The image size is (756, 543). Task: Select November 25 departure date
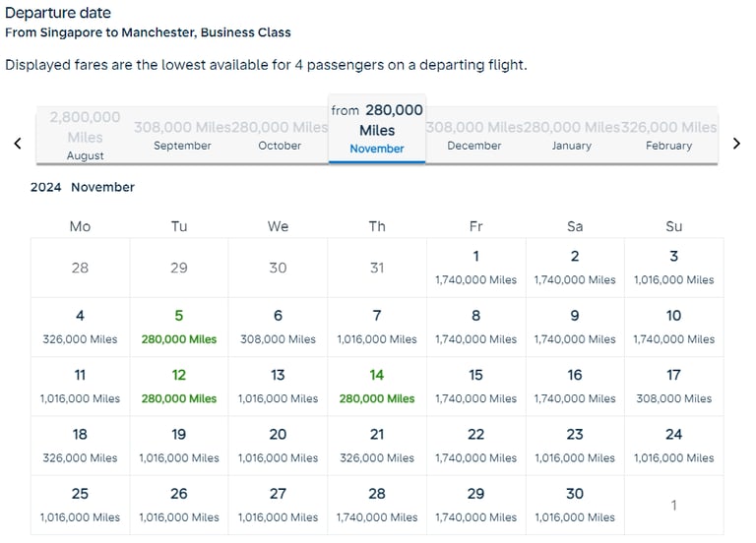[80, 504]
